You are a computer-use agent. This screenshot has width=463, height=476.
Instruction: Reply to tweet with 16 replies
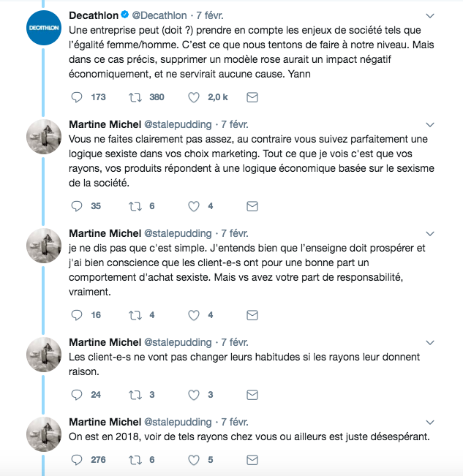click(77, 315)
